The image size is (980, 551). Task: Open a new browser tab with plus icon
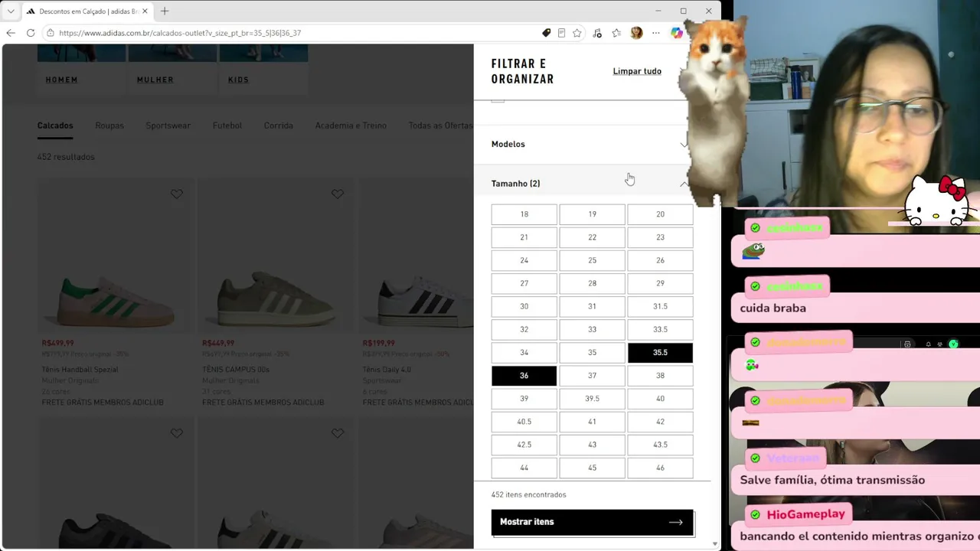point(165,11)
